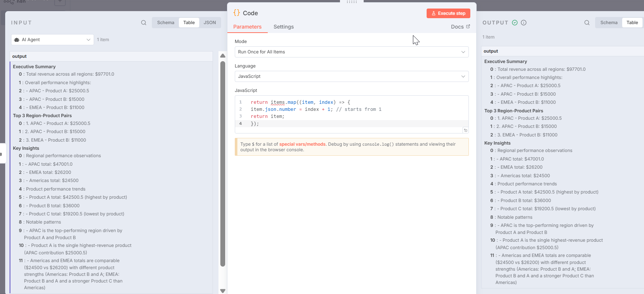
Task: Click the curly braces Code node icon
Action: click(x=237, y=13)
